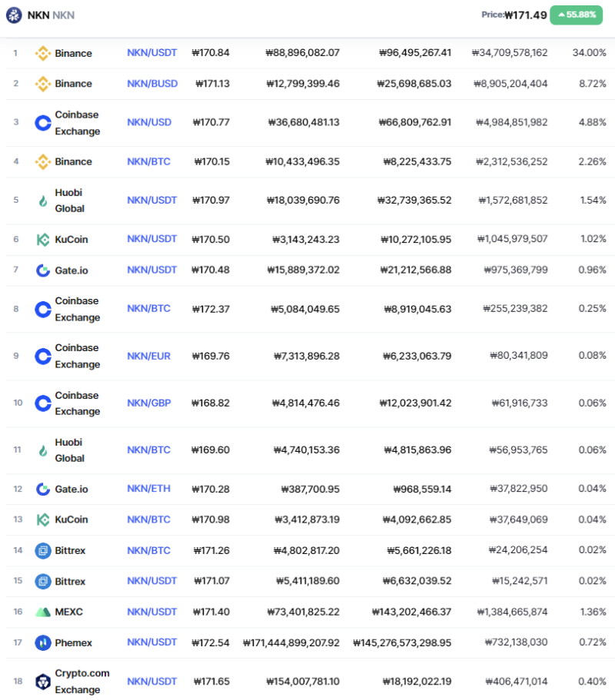Screen dimensions: 615x700
Task: Click Bittrex logo in row 15
Action: tap(43, 581)
